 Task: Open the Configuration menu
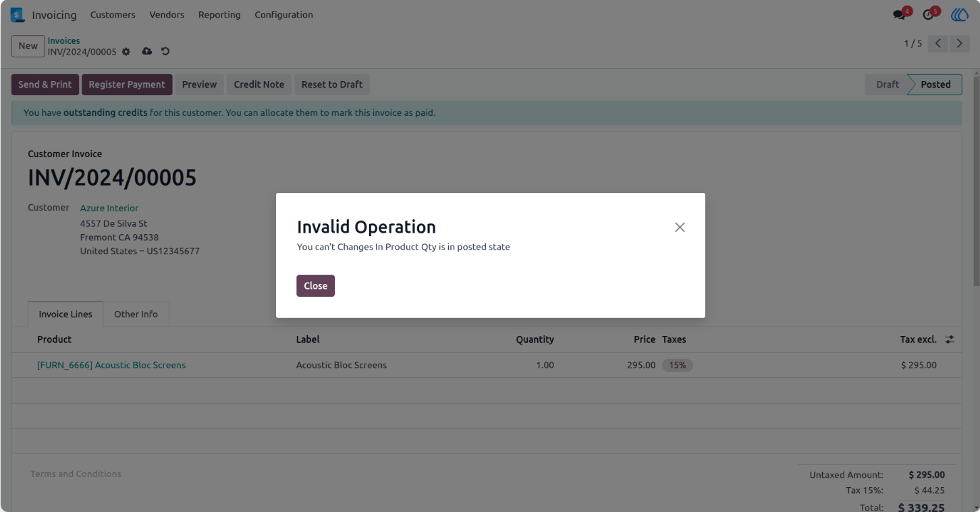click(x=283, y=15)
